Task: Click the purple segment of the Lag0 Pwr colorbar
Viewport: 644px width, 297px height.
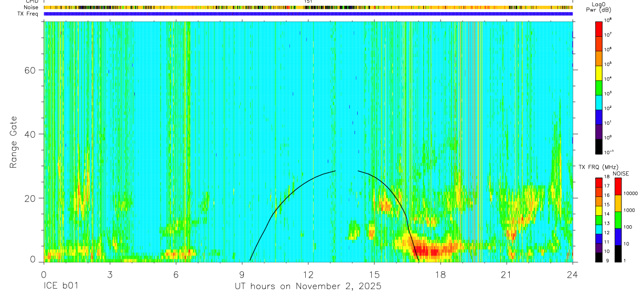Action: (x=598, y=131)
